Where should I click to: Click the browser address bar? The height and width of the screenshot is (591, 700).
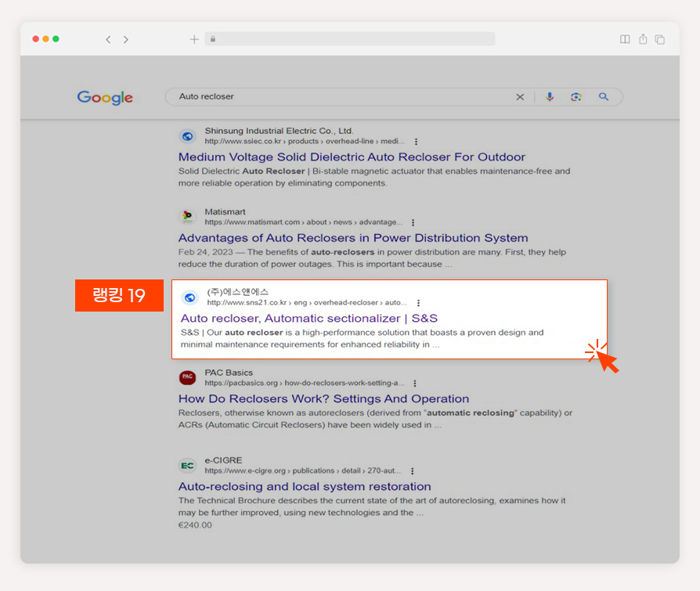pos(350,39)
